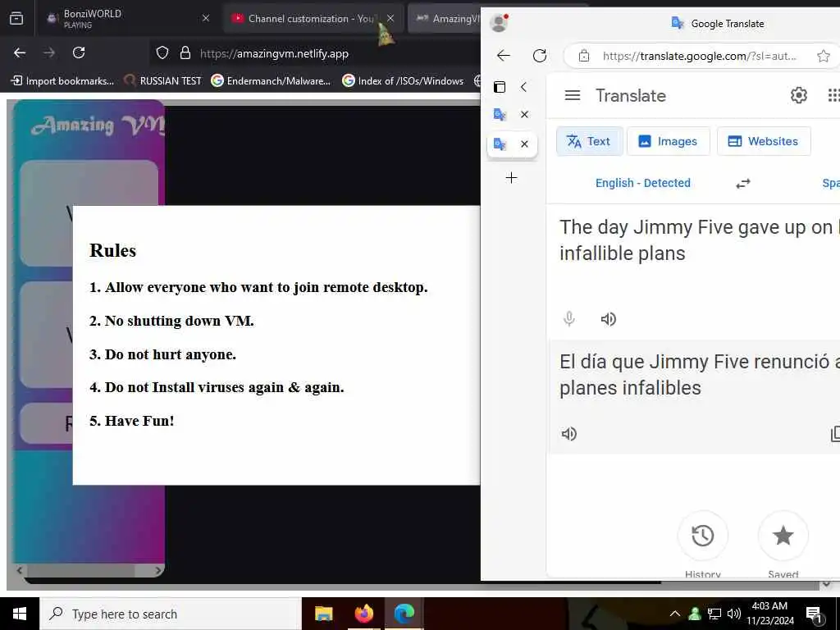Close the first Google Translate vertical tab
The width and height of the screenshot is (840, 630).
click(524, 114)
